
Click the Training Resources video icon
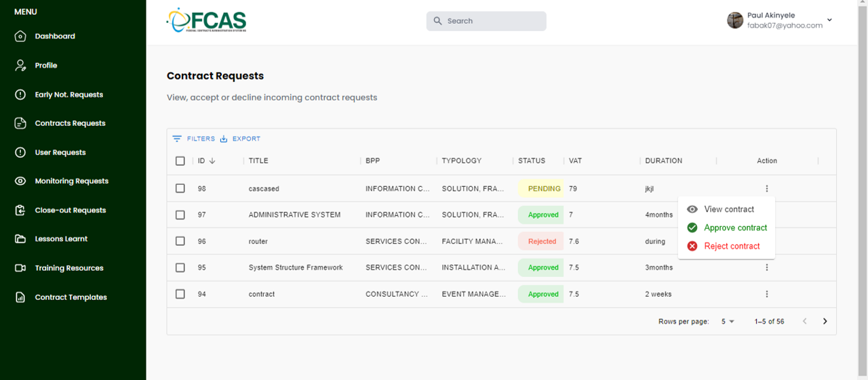coord(20,268)
